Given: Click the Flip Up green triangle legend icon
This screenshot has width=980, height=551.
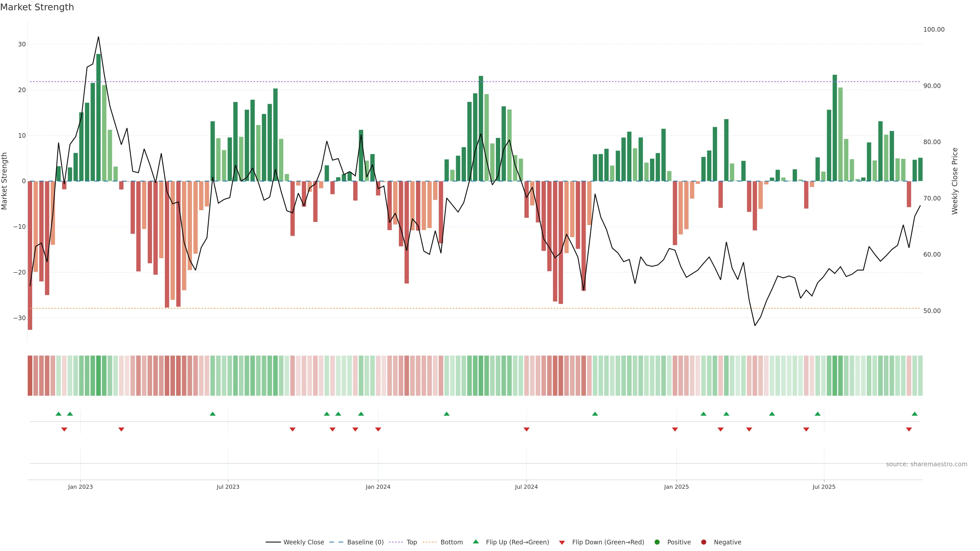Looking at the screenshot, I should (475, 542).
